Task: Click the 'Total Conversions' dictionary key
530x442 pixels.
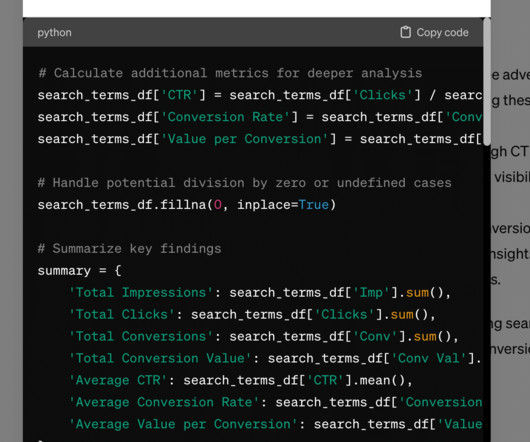Action: point(141,337)
